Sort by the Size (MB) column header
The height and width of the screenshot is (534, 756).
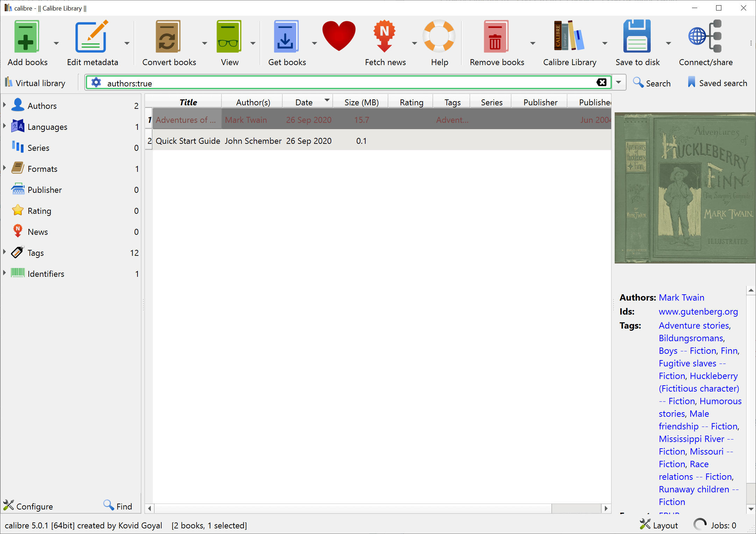[361, 102]
